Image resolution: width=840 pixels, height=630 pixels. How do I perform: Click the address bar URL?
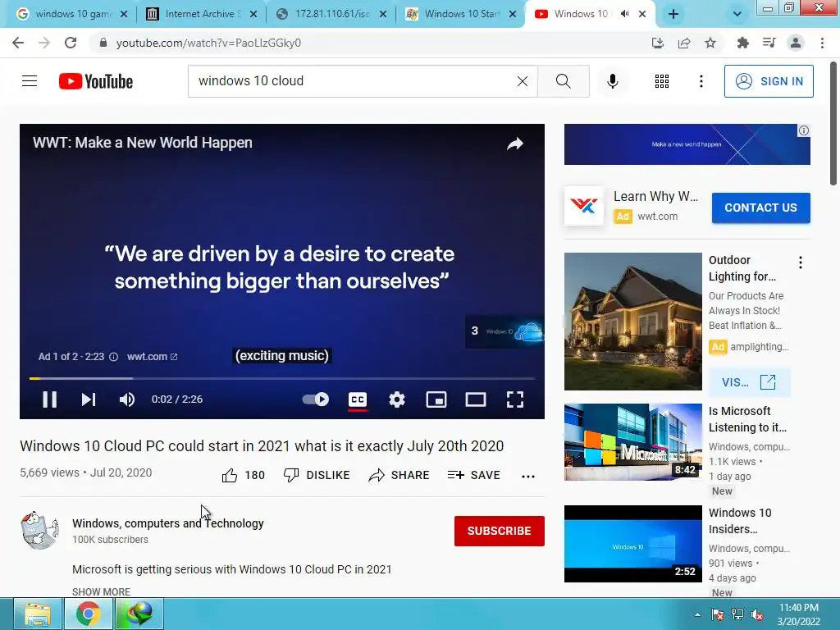tap(208, 43)
